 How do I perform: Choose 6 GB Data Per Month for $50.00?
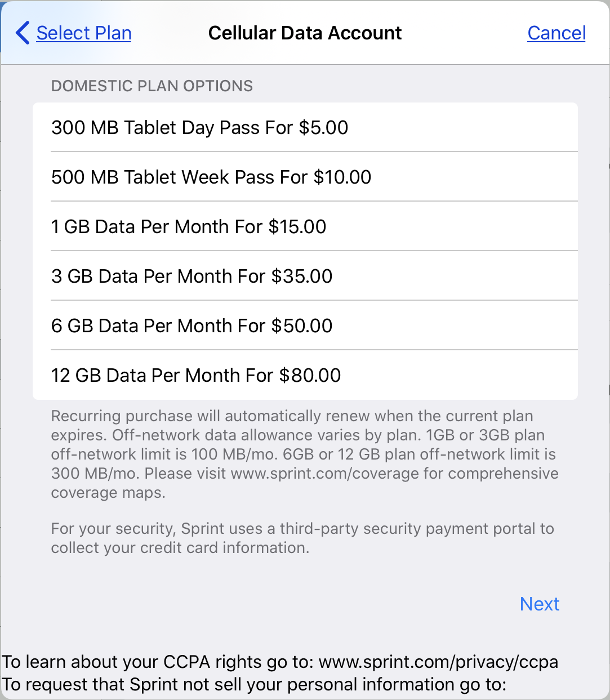[192, 326]
